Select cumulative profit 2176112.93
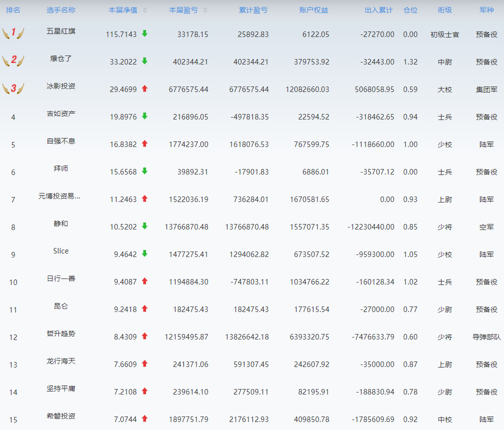The image size is (504, 430). coord(249,419)
